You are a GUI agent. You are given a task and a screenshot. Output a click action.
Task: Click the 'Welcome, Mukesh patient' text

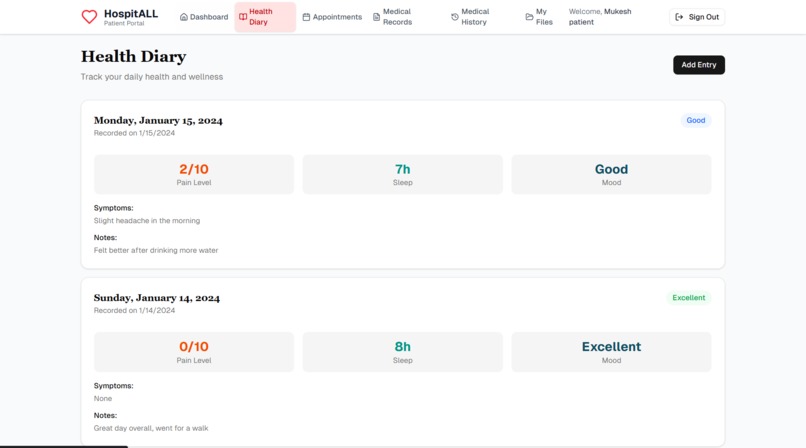coord(600,17)
